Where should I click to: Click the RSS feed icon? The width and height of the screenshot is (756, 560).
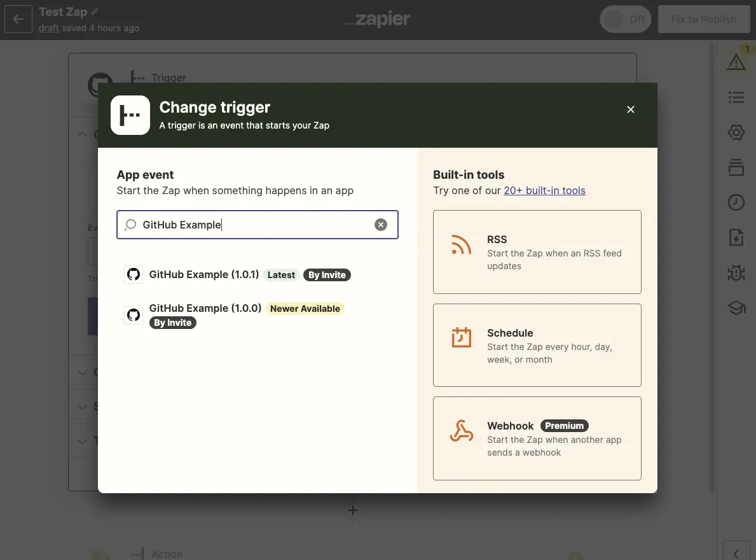click(461, 244)
